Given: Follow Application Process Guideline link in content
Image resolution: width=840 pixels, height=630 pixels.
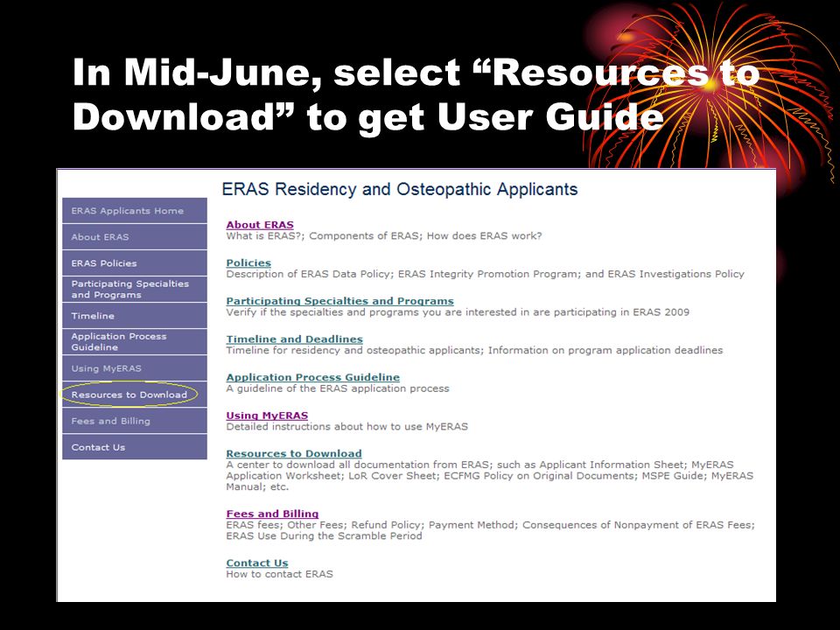Looking at the screenshot, I should 313,377.
